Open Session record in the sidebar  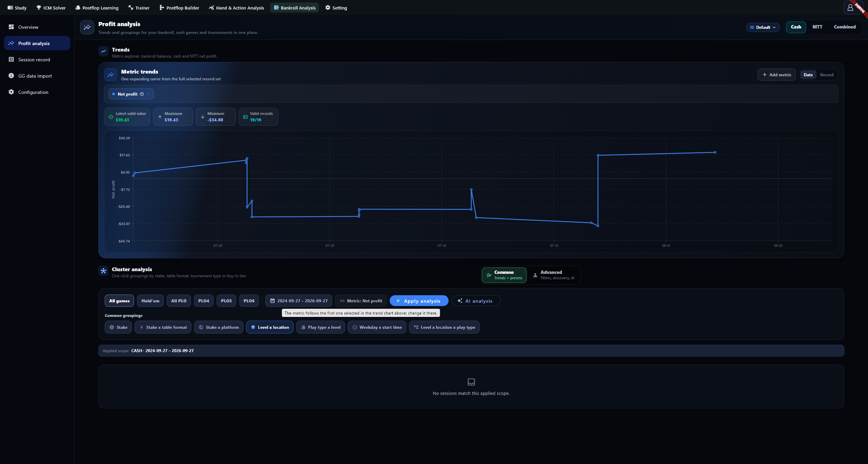click(37, 60)
